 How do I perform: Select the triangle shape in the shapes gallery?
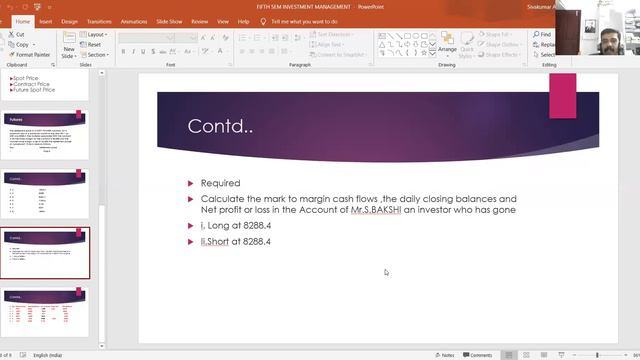382,44
